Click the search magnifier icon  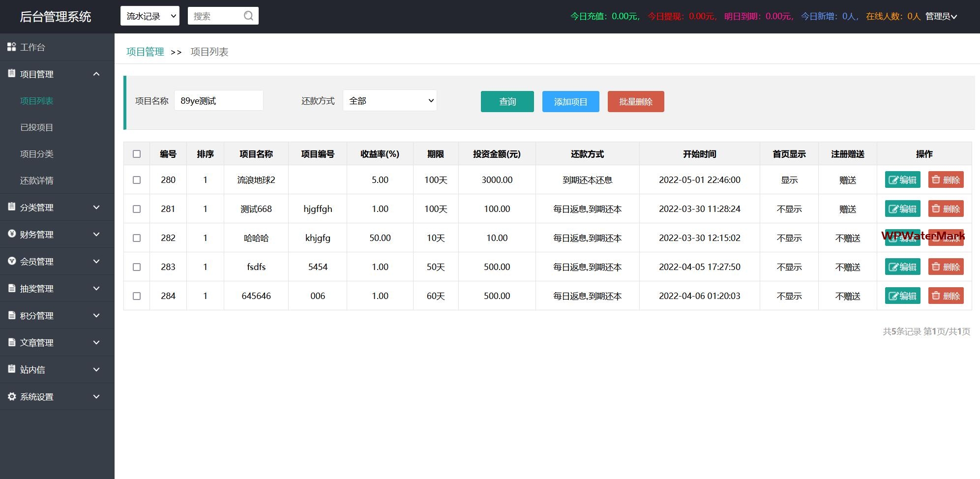pos(248,16)
